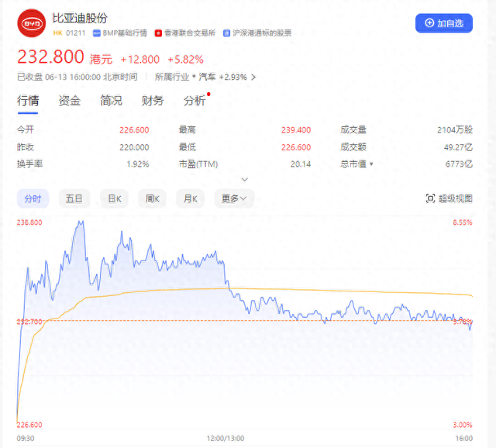496x448 pixels.
Task: Open the 更多 period dropdown
Action: [234, 198]
